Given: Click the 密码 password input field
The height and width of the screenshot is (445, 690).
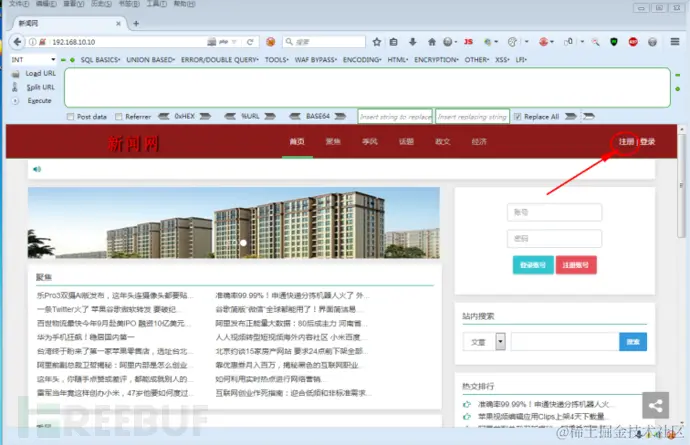Looking at the screenshot, I should click(554, 239).
